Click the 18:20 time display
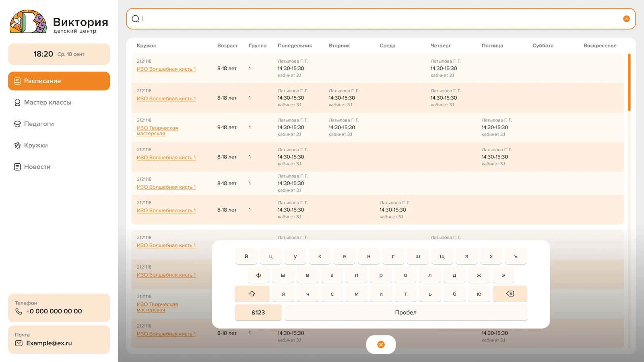 point(43,54)
